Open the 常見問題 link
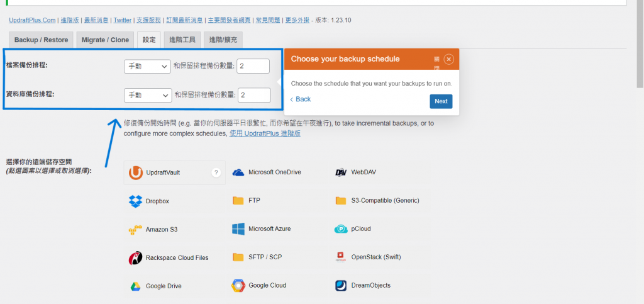Screen dimensions: 644x304 pyautogui.click(x=268, y=20)
